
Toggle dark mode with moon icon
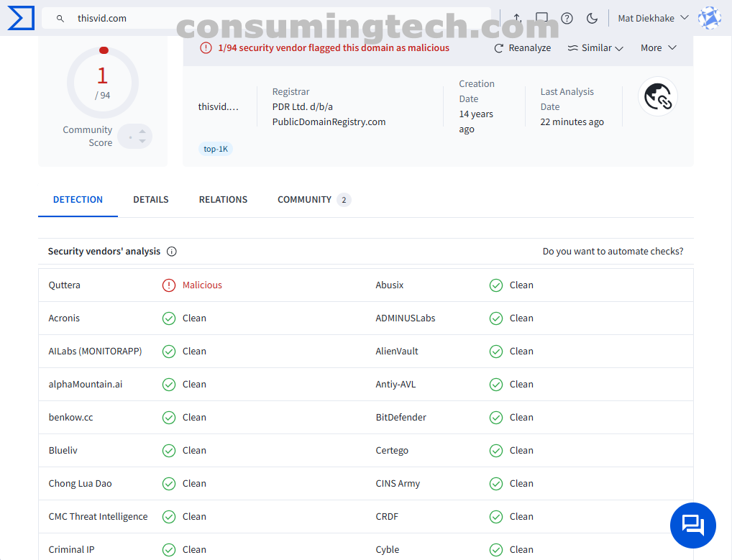pyautogui.click(x=592, y=18)
